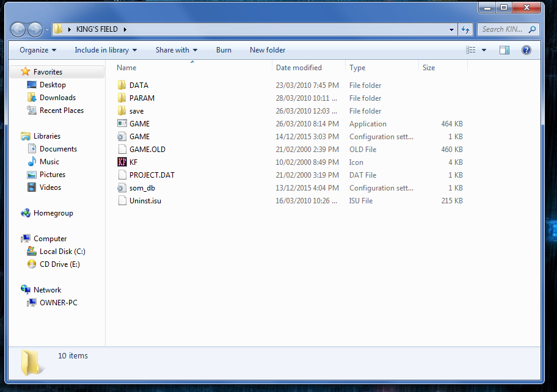The image size is (557, 392).
Task: Open the view options dropdown arrow
Action: point(484,50)
